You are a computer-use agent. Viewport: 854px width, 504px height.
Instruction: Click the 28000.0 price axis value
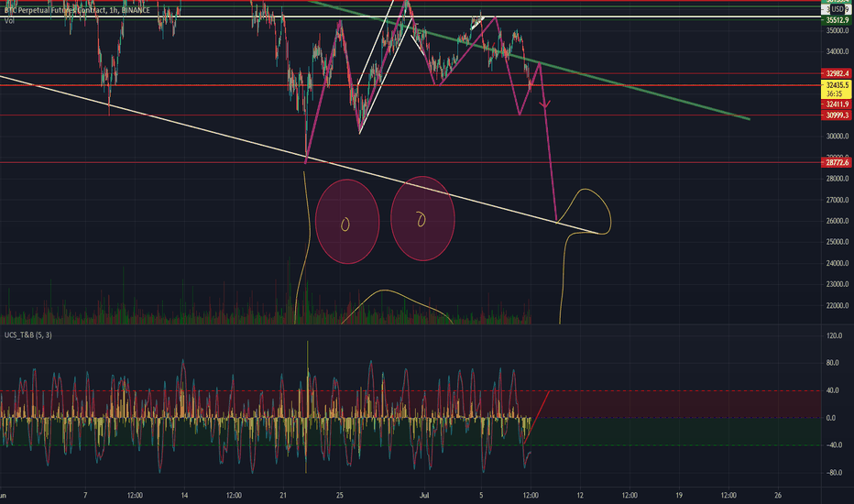838,179
